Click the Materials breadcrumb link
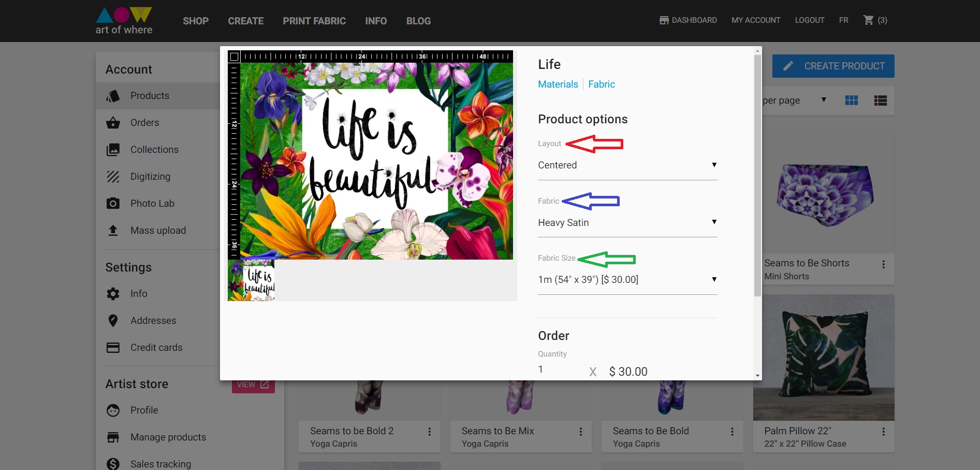Image resolution: width=980 pixels, height=470 pixels. [558, 84]
